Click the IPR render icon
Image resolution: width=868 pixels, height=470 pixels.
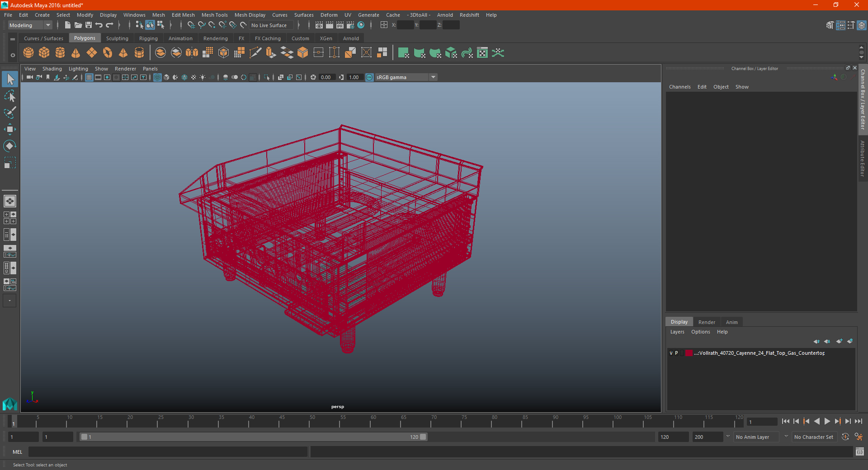(x=340, y=25)
